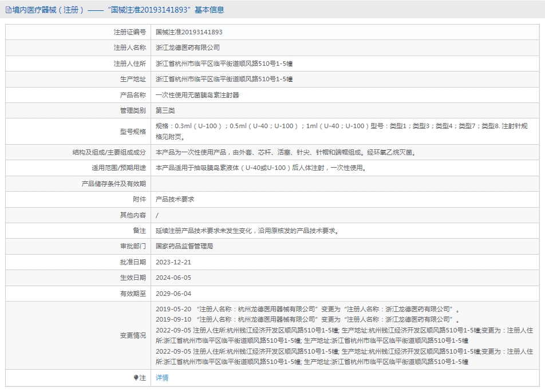This screenshot has width=545, height=392.
Task: Click the 型号规格 row label
Action: (x=133, y=132)
